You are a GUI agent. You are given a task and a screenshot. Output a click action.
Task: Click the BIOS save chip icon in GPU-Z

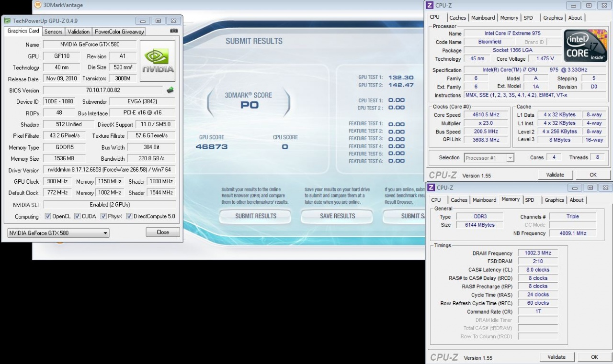pyautogui.click(x=170, y=90)
